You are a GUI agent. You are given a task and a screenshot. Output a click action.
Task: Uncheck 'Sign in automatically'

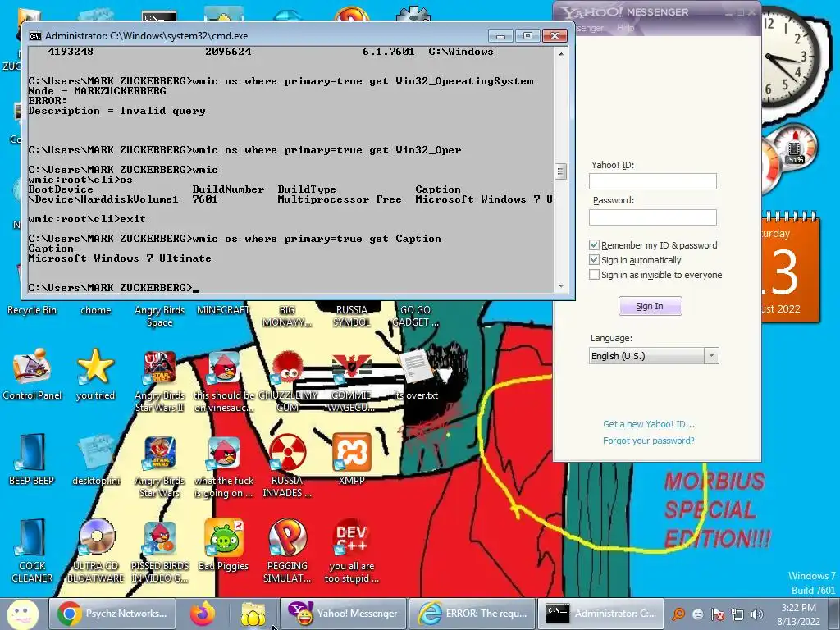click(594, 260)
